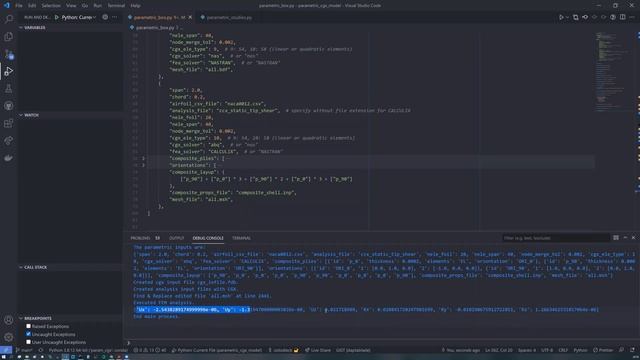Open the Explorer view in activity bar
Viewport: 640px width, 360px height.
[x=9, y=37]
